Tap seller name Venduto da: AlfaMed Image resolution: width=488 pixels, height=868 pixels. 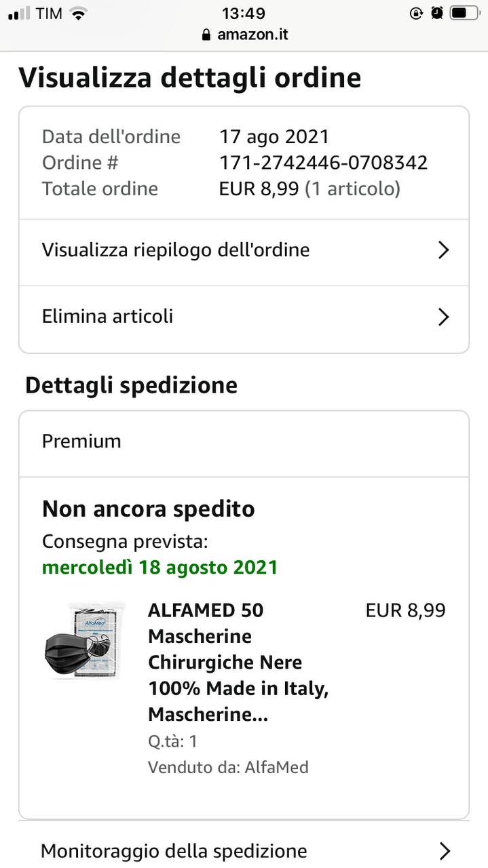(228, 767)
